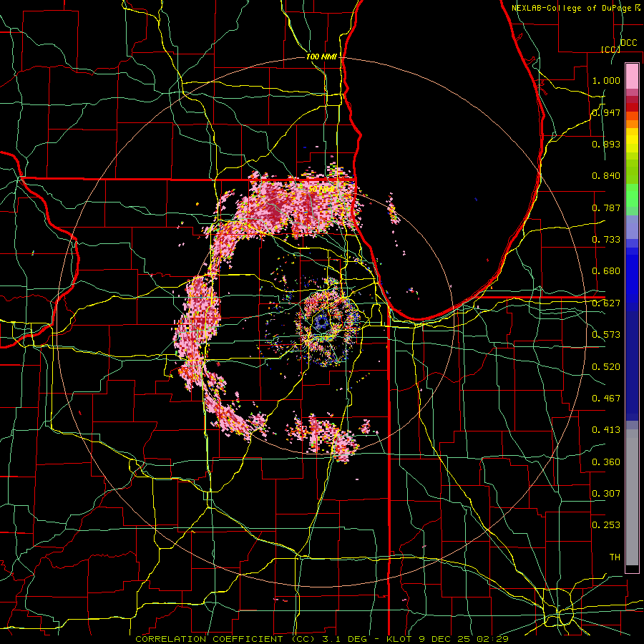Click the DCC label above color bar
The height and width of the screenshot is (644, 644).
click(x=628, y=43)
